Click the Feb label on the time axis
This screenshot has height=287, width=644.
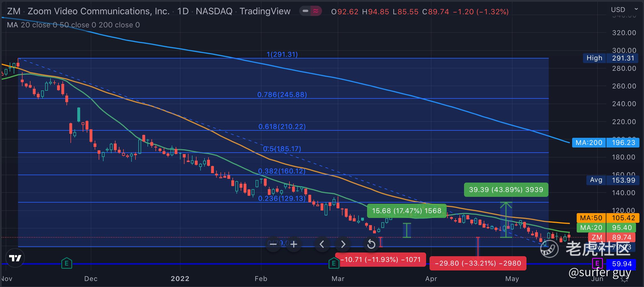(x=261, y=279)
